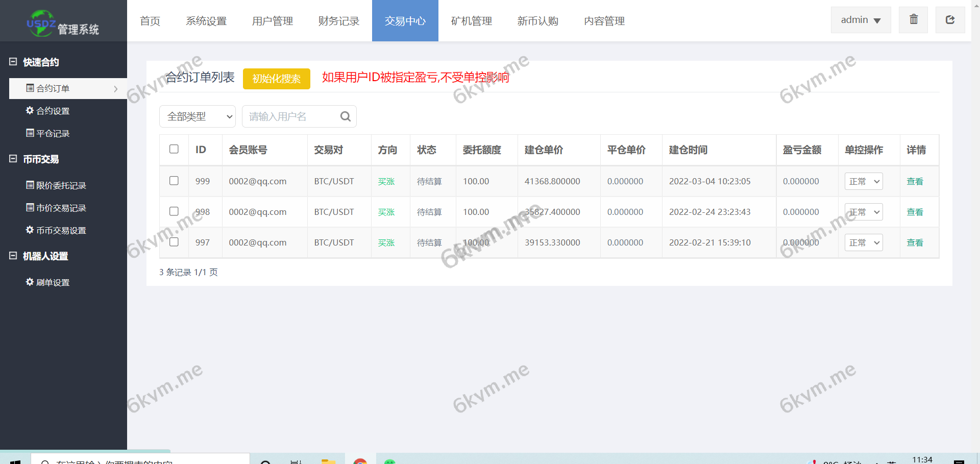Open 币币交易设置 via its gear icon
The image size is (980, 464).
[x=29, y=230]
